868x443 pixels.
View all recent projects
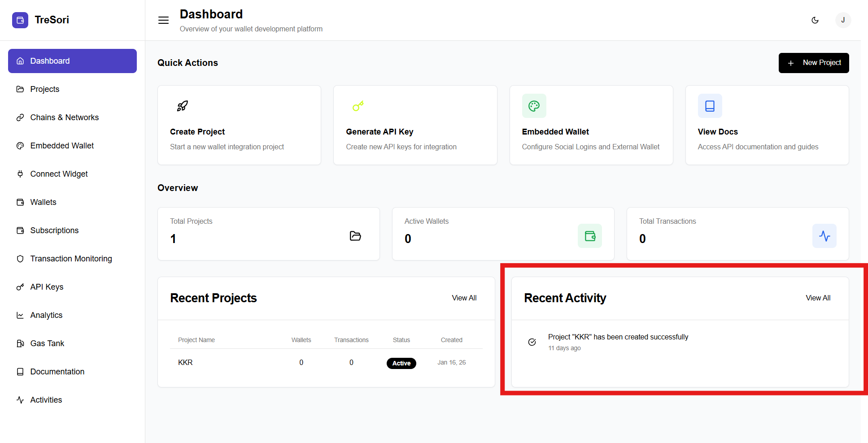(464, 298)
